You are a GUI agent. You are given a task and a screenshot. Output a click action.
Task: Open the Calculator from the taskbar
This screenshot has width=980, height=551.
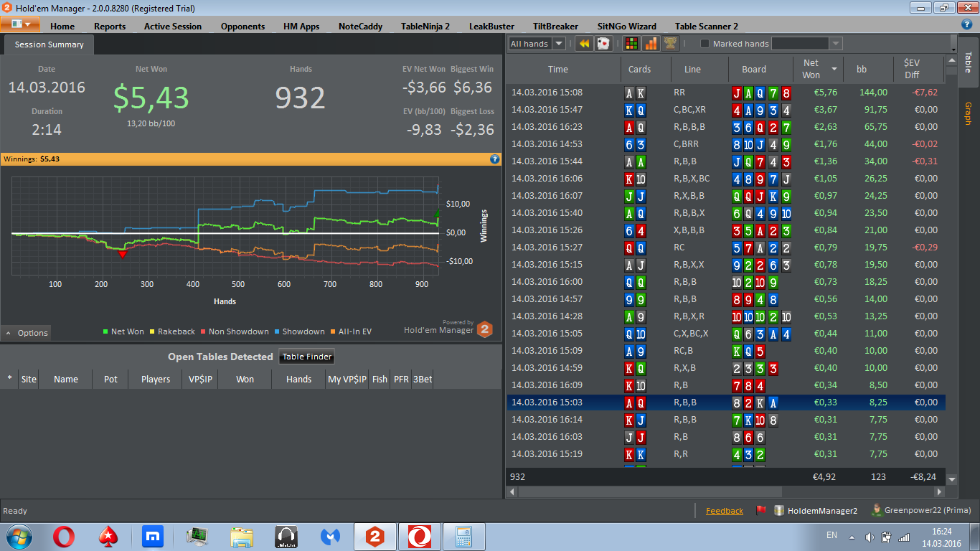[x=463, y=537]
